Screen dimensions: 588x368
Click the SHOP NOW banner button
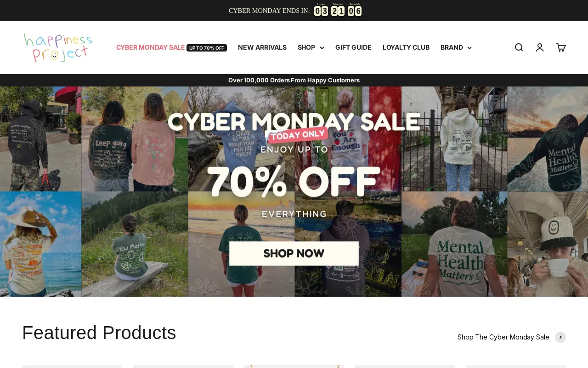(294, 253)
